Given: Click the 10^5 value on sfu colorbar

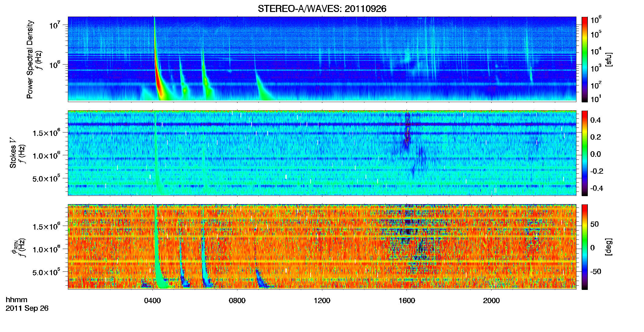Looking at the screenshot, I should (x=596, y=34).
